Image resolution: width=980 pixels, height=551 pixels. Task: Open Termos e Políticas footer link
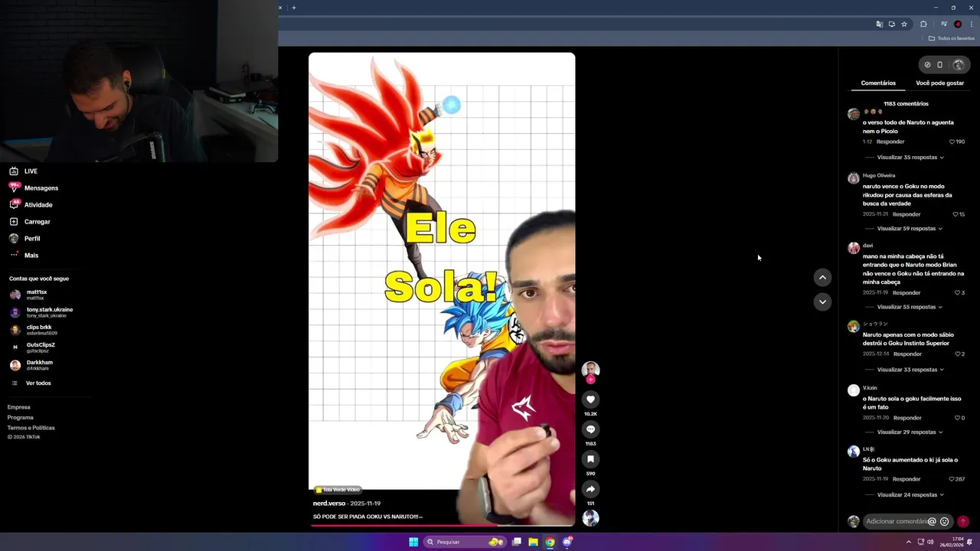tap(31, 428)
